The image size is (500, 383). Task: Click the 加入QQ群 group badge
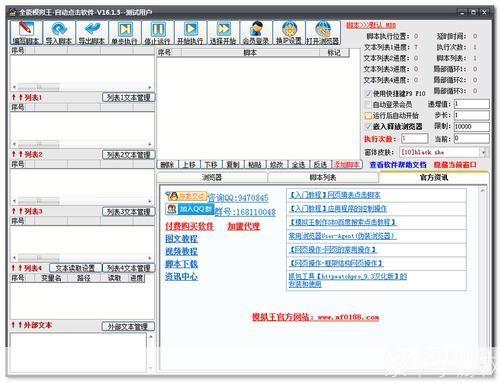pyautogui.click(x=190, y=209)
